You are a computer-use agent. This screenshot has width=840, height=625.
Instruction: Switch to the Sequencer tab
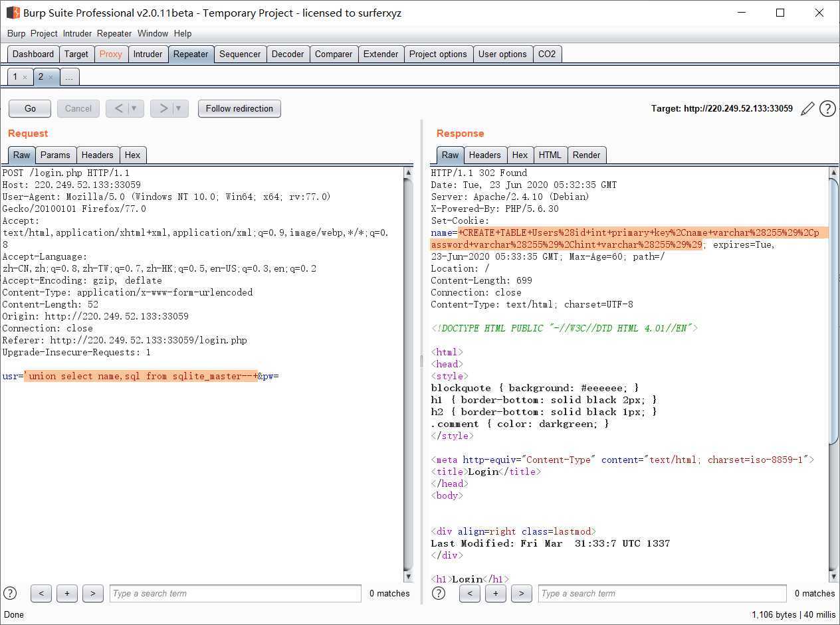tap(240, 54)
